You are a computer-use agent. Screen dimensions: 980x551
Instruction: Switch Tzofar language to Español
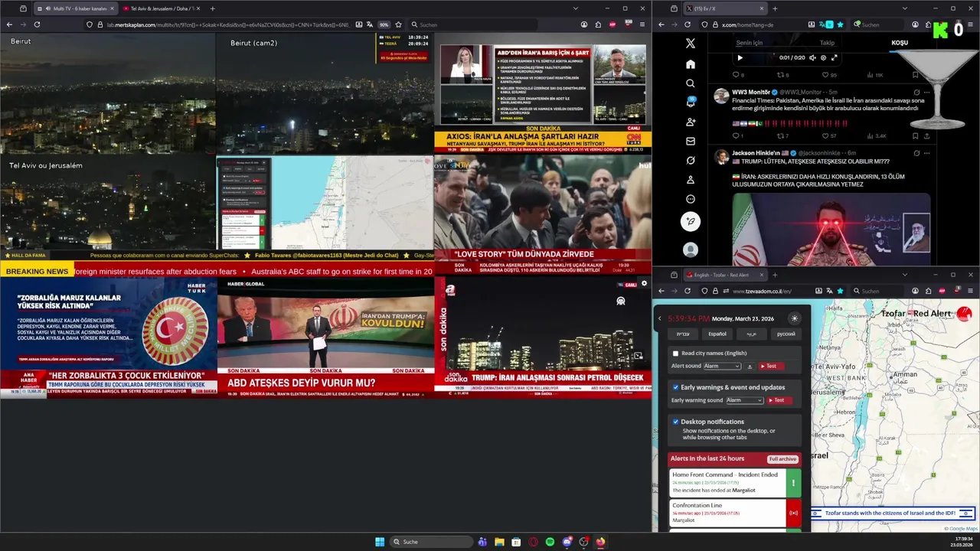(x=717, y=334)
